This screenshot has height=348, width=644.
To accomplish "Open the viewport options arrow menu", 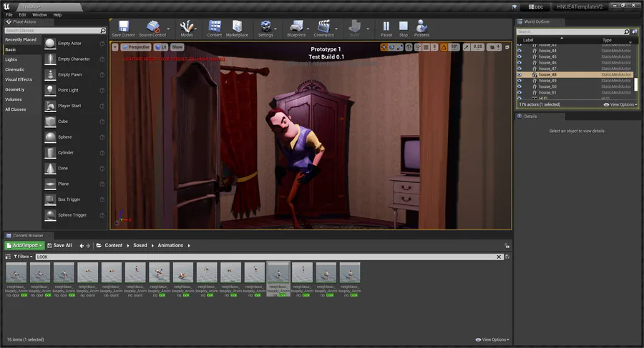I will (115, 47).
